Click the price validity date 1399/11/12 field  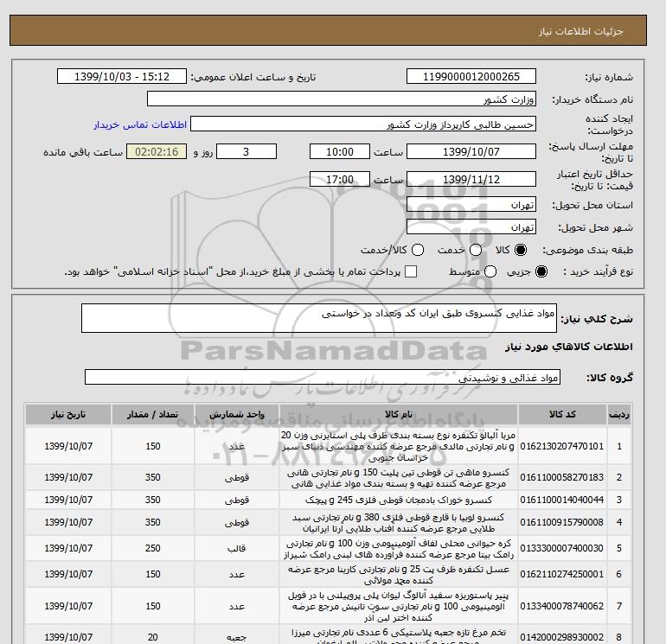[x=471, y=179]
